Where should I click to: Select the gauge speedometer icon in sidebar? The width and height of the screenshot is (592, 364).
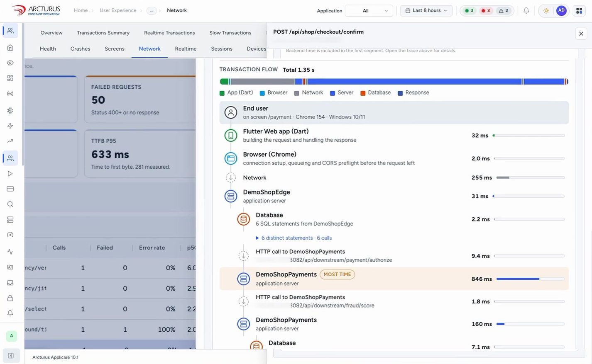10,235
